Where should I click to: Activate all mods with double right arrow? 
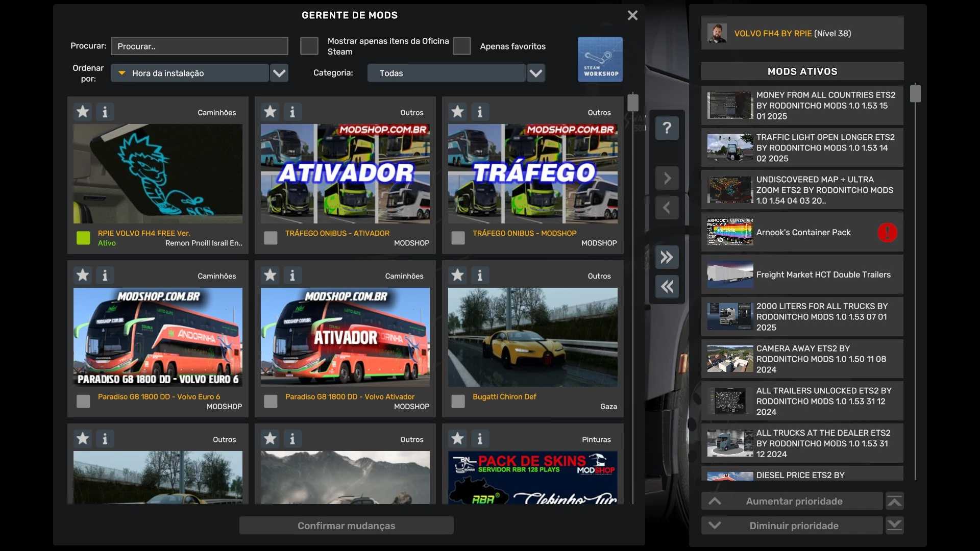pyautogui.click(x=667, y=257)
